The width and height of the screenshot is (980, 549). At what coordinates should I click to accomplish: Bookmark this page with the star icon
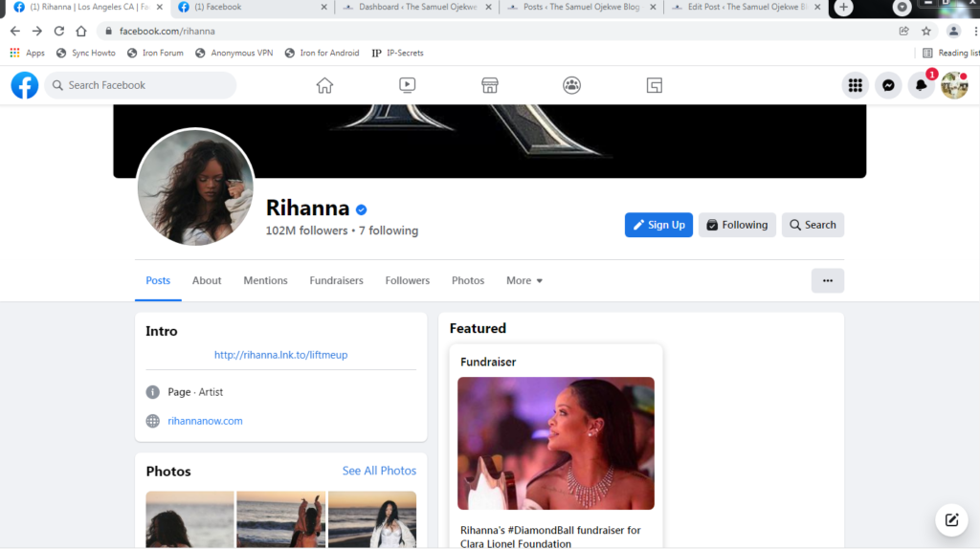[926, 31]
